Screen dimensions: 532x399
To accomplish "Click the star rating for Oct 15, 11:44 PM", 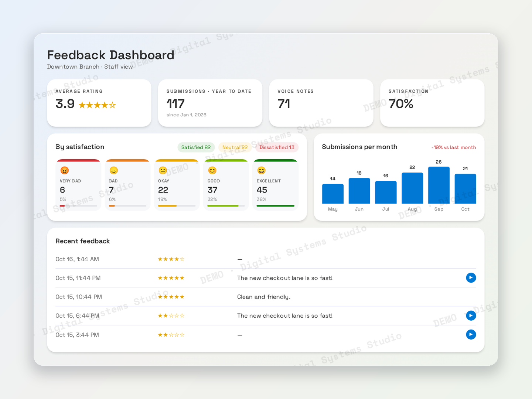I will pyautogui.click(x=171, y=278).
